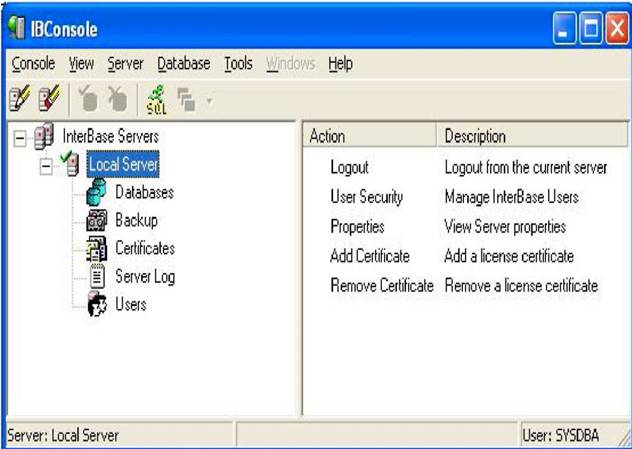Click the Certificates icon in tree
This screenshot has width=632, height=449.
97,248
